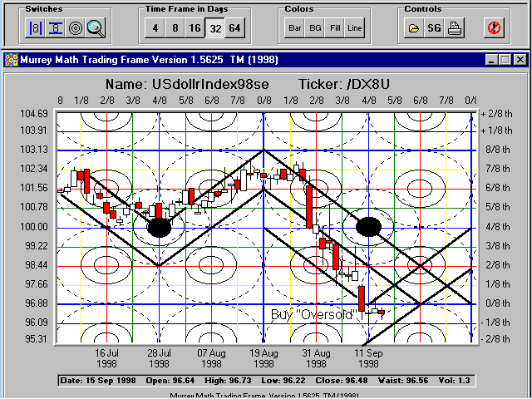Click the red exit icon
Image resolution: width=532 pixels, height=399 pixels.
click(x=494, y=27)
